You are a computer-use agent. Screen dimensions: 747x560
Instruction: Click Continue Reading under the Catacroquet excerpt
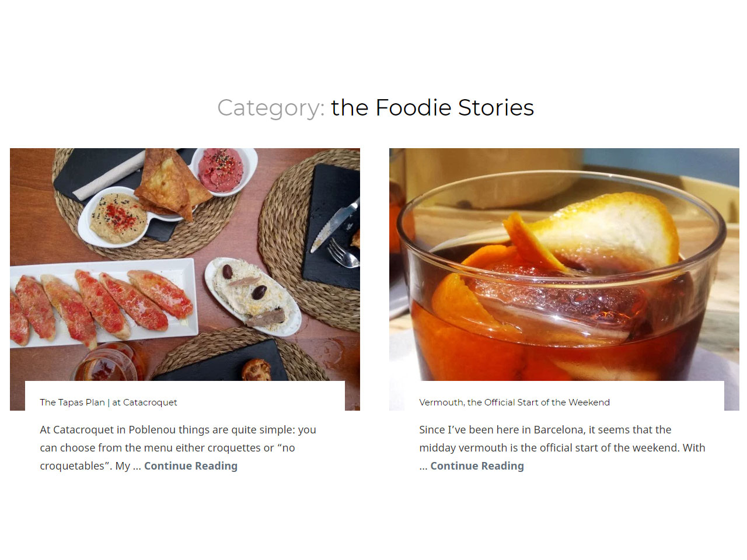pos(191,466)
